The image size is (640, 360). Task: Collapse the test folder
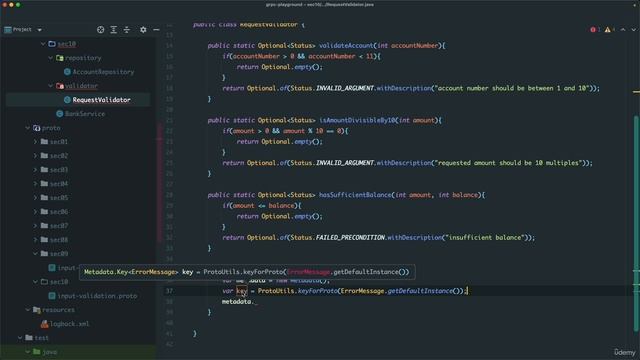pos(20,338)
